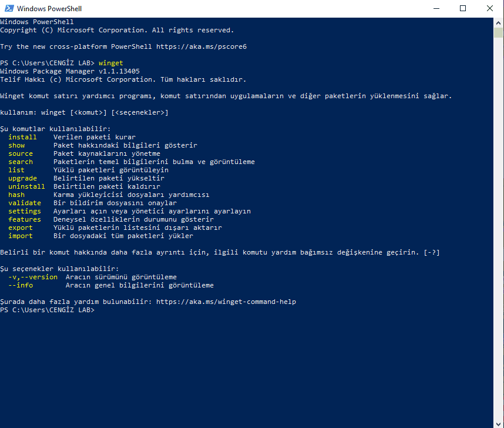Click 'Yüklü paketleri görüntüleyin' description
504x428 pixels.
point(111,170)
